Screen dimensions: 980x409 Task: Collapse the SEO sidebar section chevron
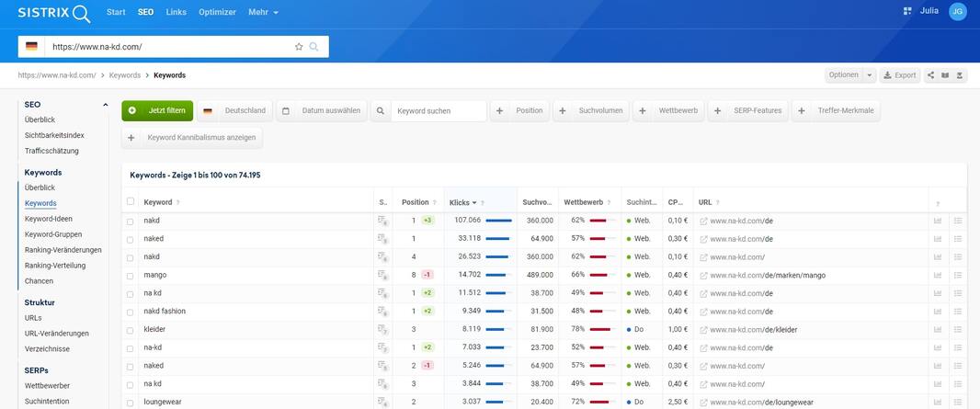pyautogui.click(x=105, y=105)
